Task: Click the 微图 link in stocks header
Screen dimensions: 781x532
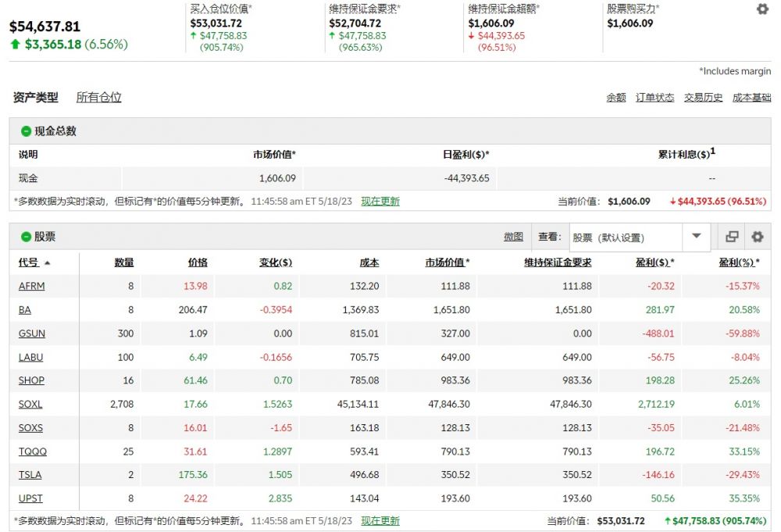Action: 513,237
